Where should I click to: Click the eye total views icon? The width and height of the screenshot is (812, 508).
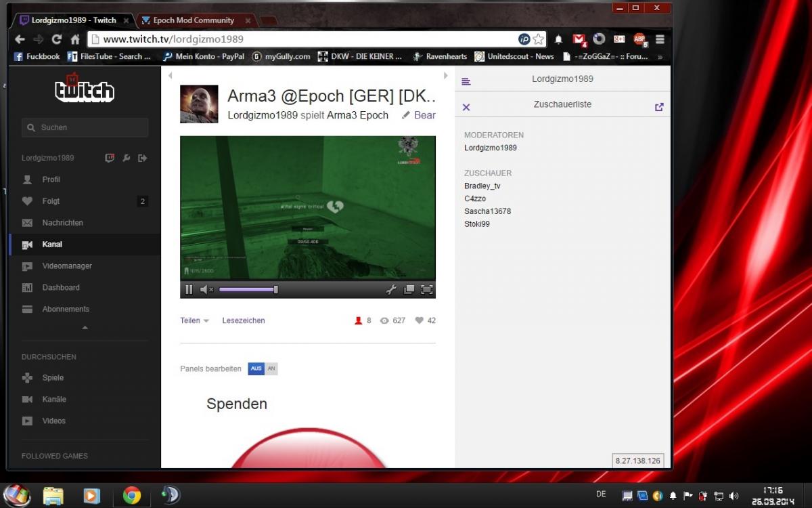(384, 321)
